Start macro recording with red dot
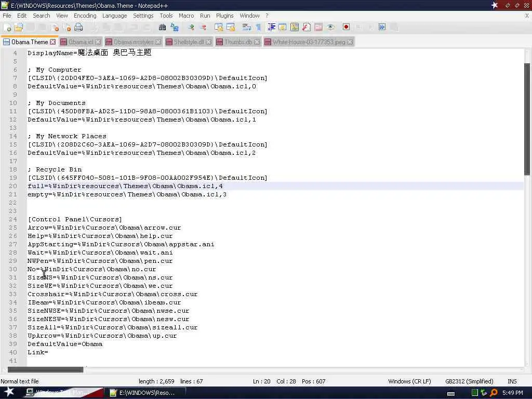 click(346, 28)
